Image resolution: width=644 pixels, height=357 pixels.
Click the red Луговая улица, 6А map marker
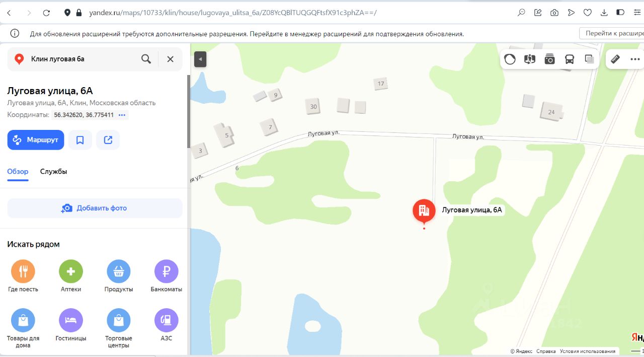point(424,211)
